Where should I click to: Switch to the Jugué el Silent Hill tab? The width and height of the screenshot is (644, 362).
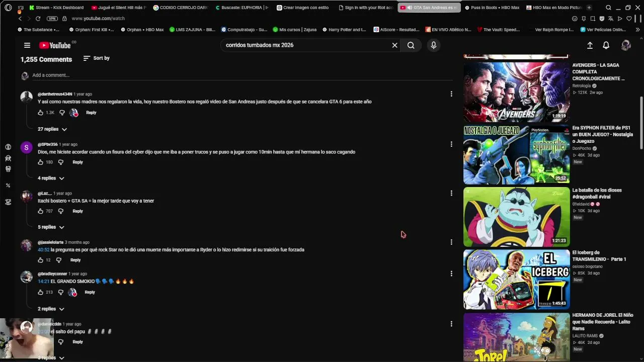(119, 8)
